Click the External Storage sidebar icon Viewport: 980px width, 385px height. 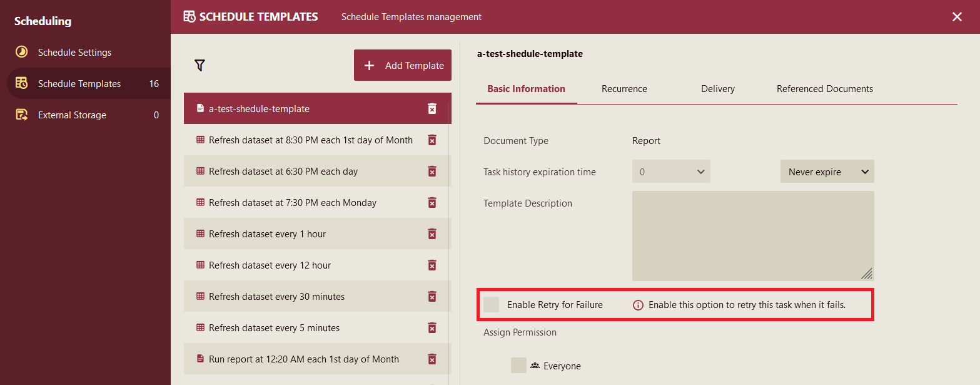[x=21, y=115]
